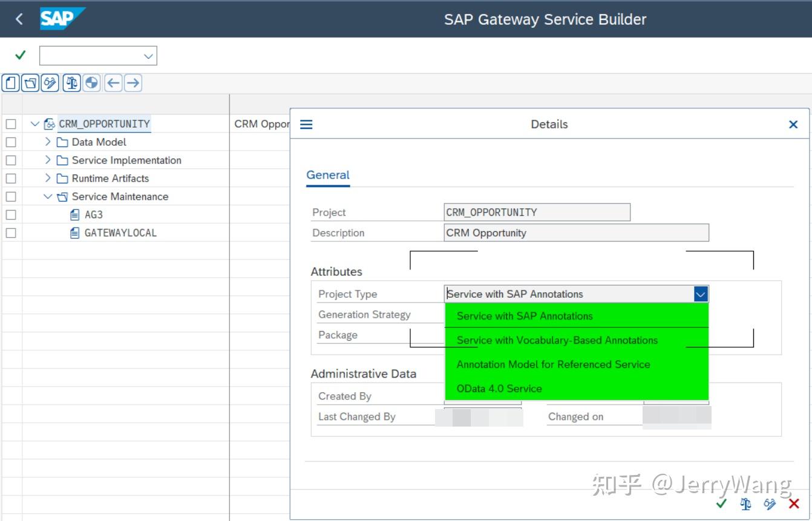Cancel the dialog with the red X
This screenshot has width=812, height=521.
[x=793, y=503]
